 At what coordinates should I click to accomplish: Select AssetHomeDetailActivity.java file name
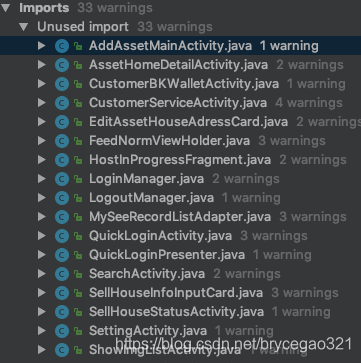point(178,65)
